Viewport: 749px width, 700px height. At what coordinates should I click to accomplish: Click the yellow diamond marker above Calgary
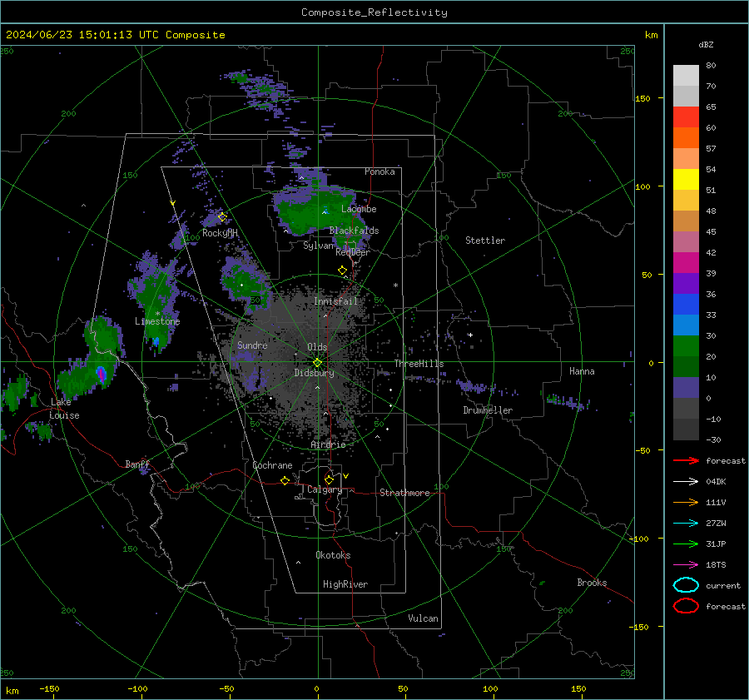click(x=329, y=479)
